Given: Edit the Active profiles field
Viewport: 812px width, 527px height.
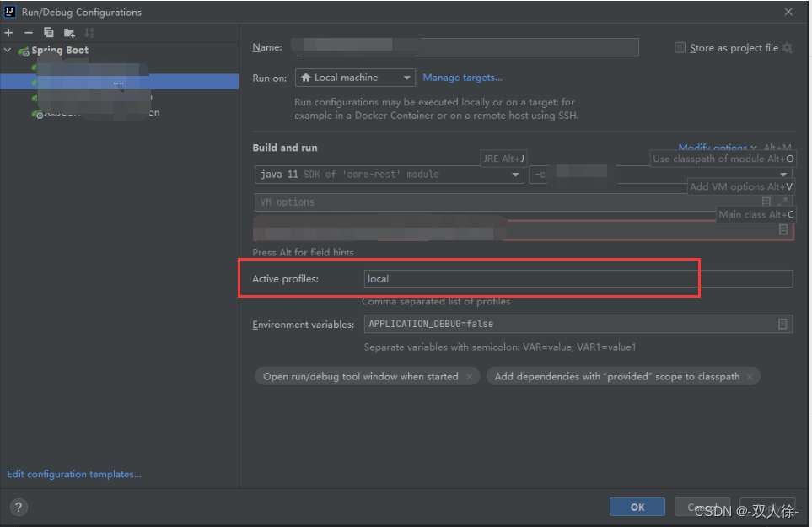Looking at the screenshot, I should point(578,278).
